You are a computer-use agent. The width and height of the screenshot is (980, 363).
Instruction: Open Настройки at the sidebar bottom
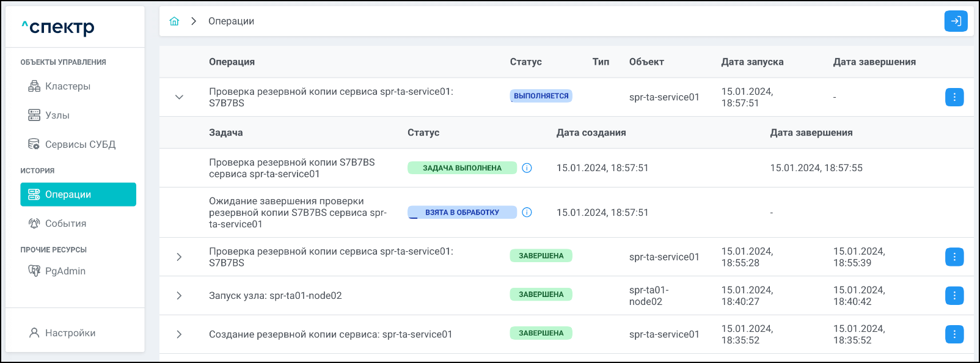(x=70, y=333)
